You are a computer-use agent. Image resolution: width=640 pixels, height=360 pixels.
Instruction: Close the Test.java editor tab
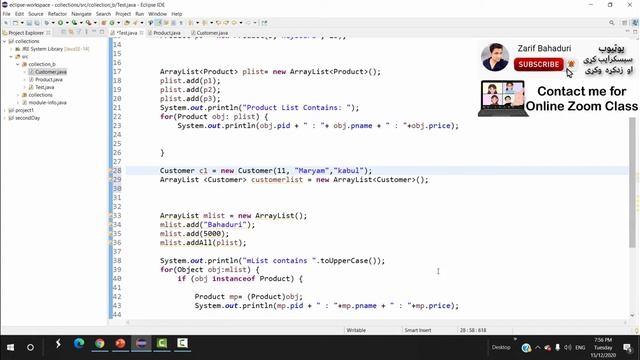click(x=141, y=33)
